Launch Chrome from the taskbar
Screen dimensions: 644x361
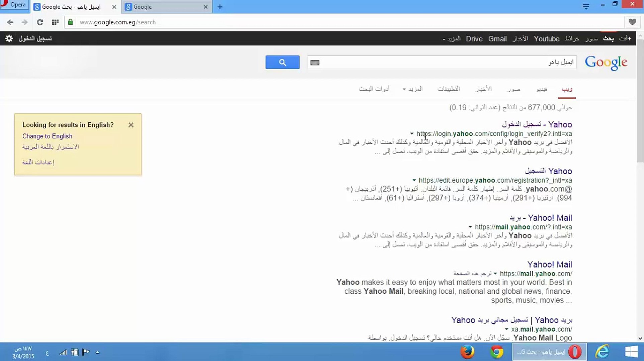point(497,352)
